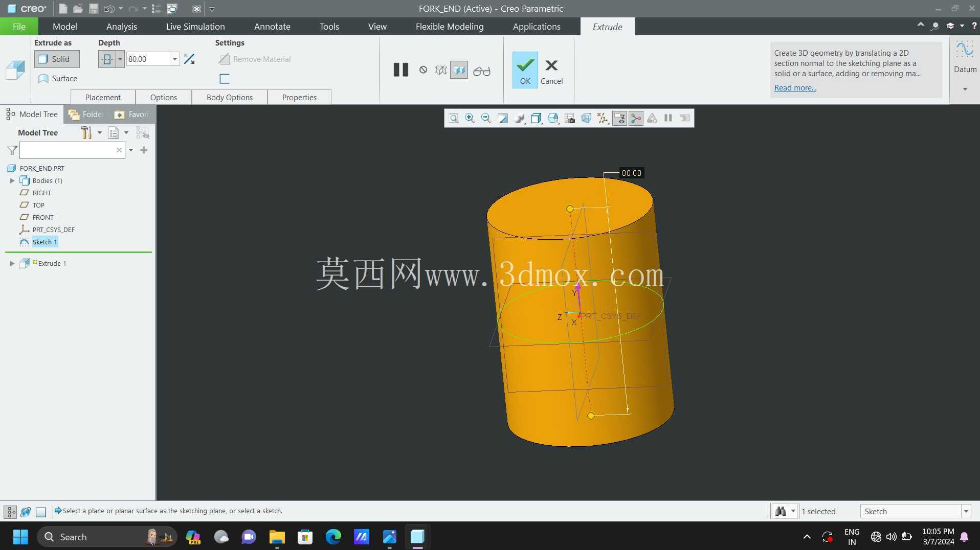
Task: Open the Datum tools button
Action: click(x=965, y=57)
